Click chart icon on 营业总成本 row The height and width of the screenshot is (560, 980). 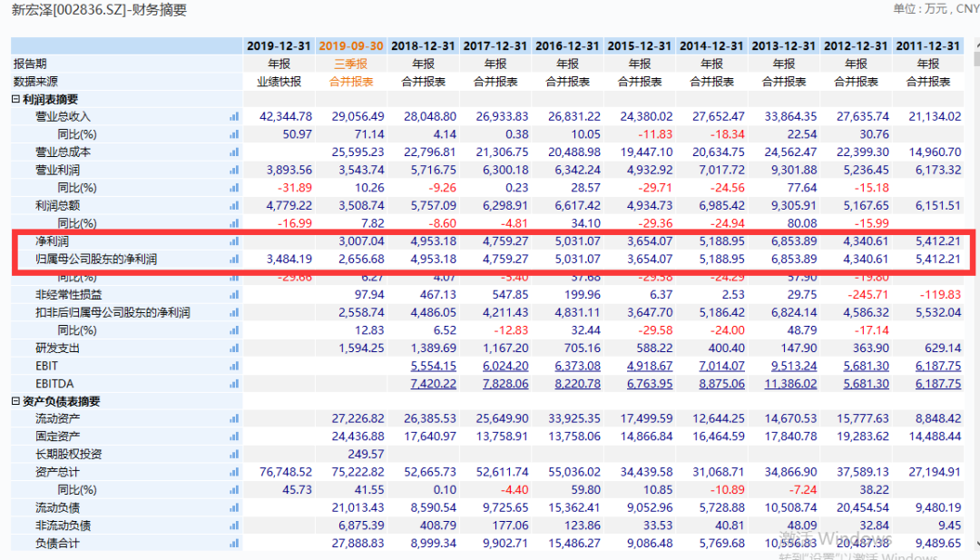point(234,152)
